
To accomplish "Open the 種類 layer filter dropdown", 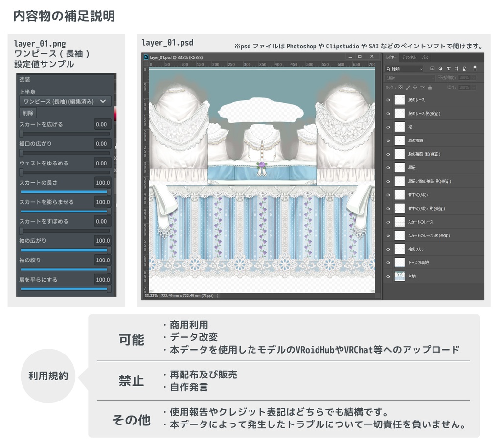I will coord(403,69).
